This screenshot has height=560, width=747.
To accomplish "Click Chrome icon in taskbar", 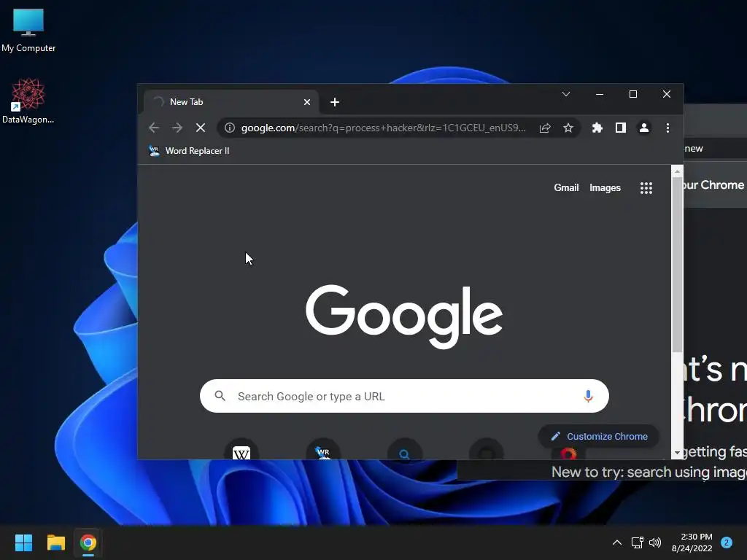I will click(x=88, y=542).
